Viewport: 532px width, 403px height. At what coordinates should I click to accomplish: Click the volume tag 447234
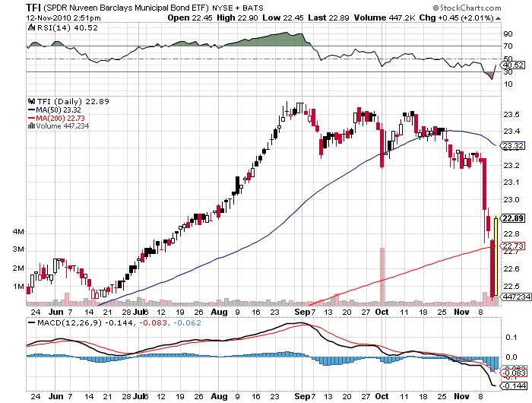point(516,297)
